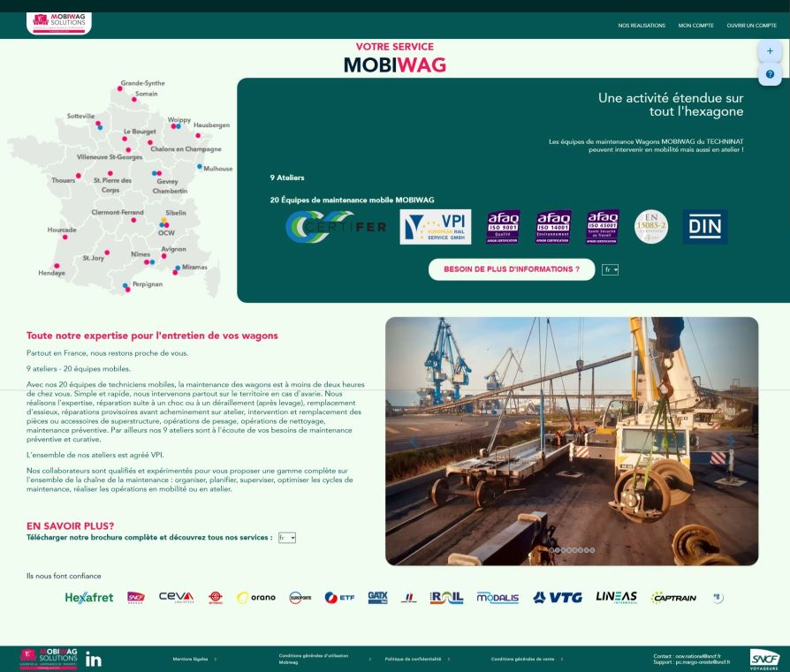The image size is (790, 672).
Task: Click the VTG client logo
Action: (557, 598)
